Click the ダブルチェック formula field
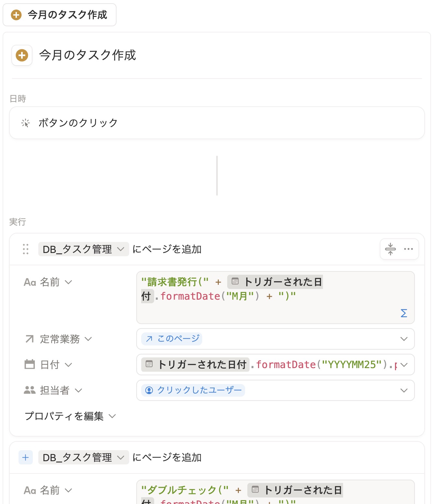The image size is (433, 504). click(275, 492)
